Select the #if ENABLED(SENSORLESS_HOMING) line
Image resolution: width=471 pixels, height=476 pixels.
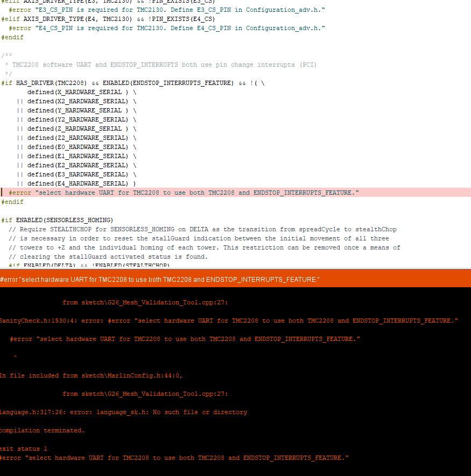tap(57, 220)
